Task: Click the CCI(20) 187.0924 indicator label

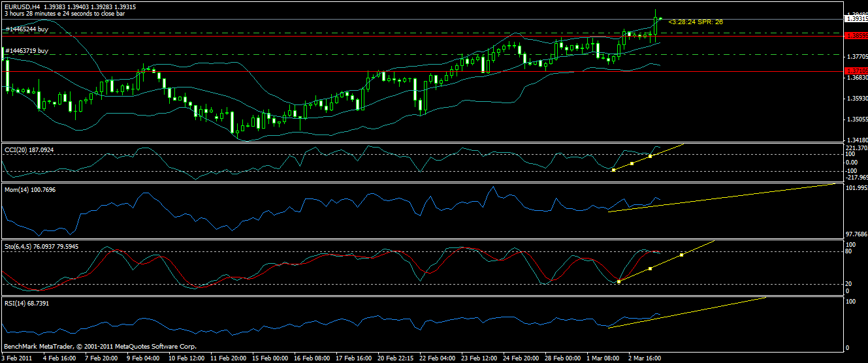Action: 29,150
